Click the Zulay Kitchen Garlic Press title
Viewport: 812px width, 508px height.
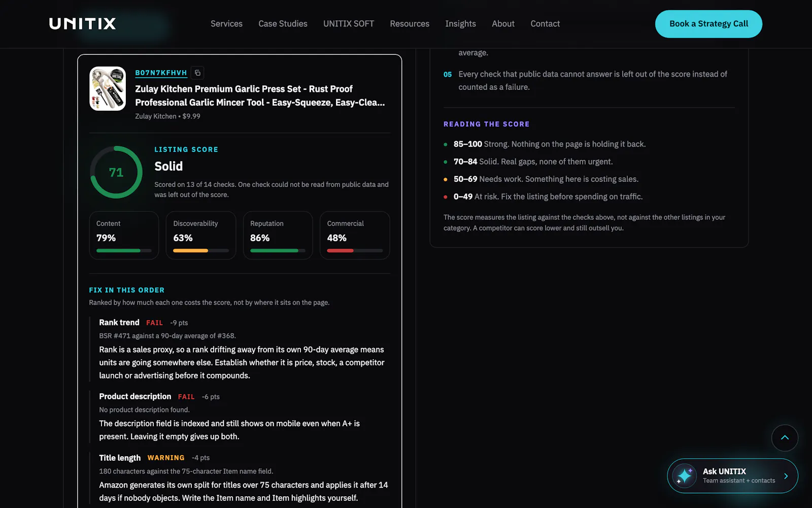point(260,96)
